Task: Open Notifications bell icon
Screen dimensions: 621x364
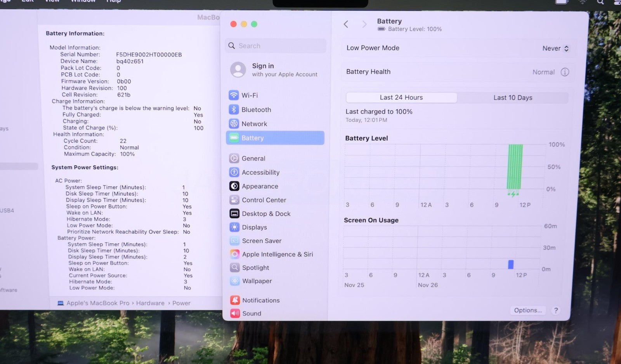Action: click(x=235, y=300)
